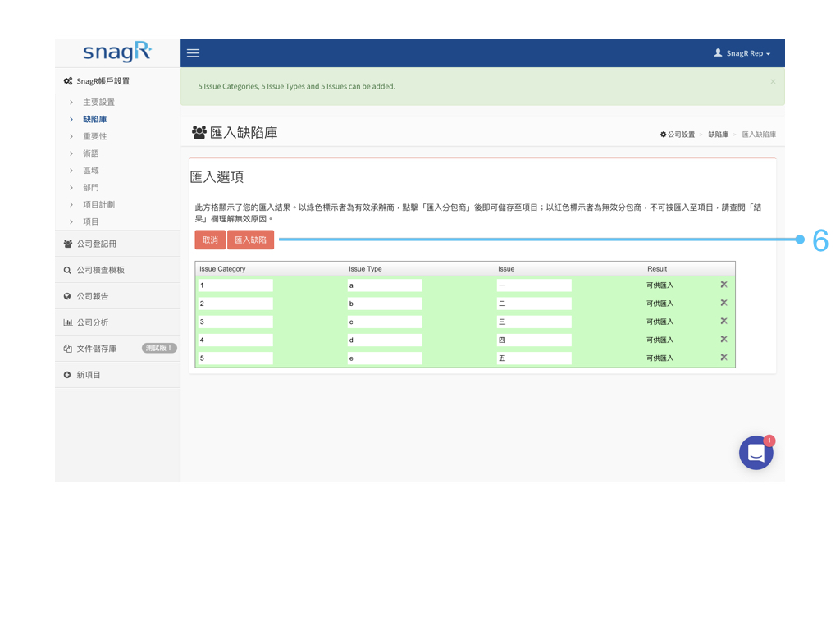The height and width of the screenshot is (630, 840).
Task: Remove row 4 with X icon
Action: pyautogui.click(x=724, y=339)
